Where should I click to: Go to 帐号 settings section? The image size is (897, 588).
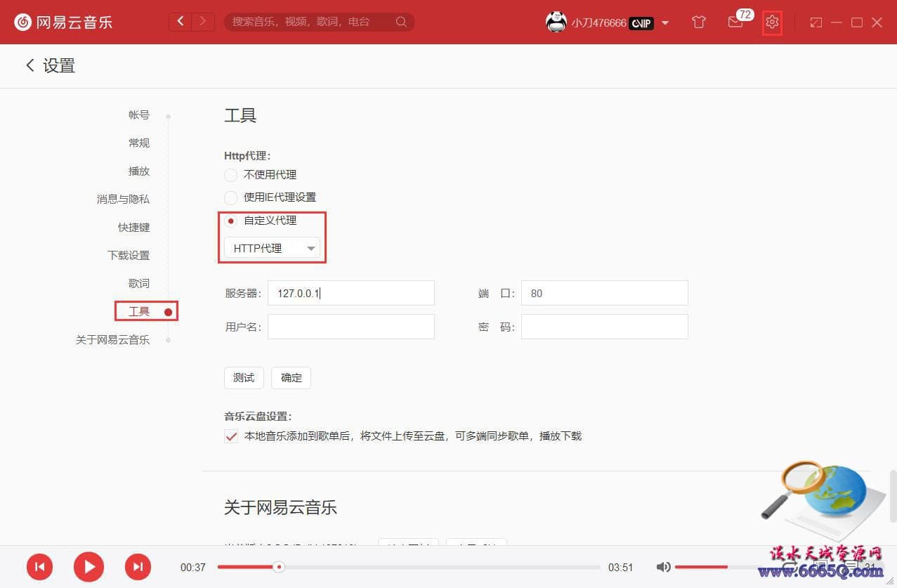click(x=139, y=115)
